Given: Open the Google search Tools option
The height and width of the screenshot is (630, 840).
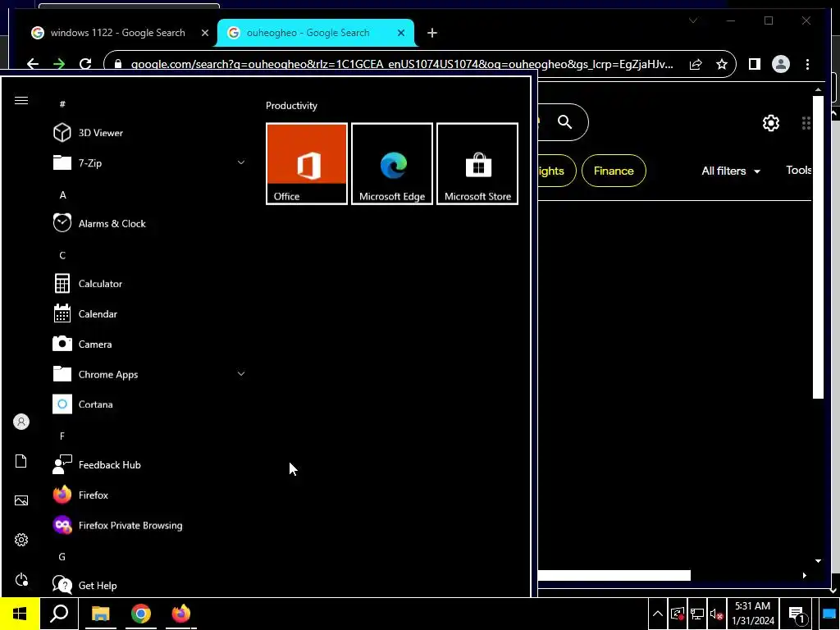Looking at the screenshot, I should pos(798,171).
